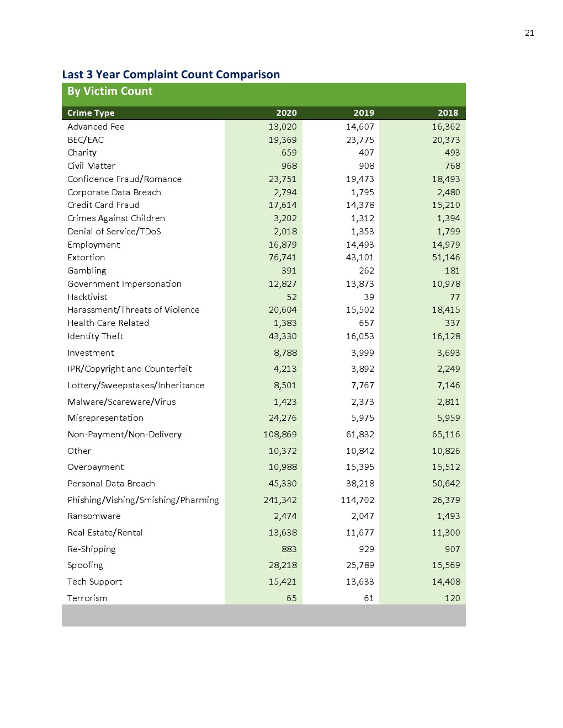Viewport: 563px width, 728px height.
Task: Click the 'Terrorism' row label
Action: (87, 598)
